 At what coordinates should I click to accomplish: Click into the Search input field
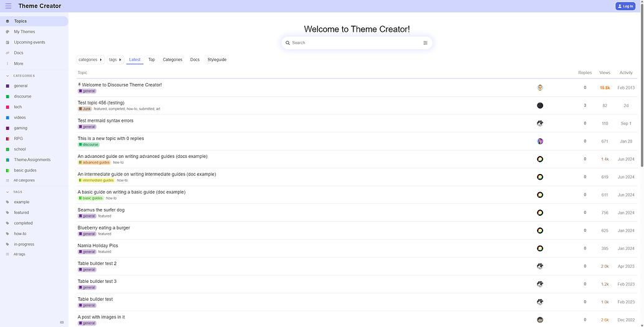point(355,43)
